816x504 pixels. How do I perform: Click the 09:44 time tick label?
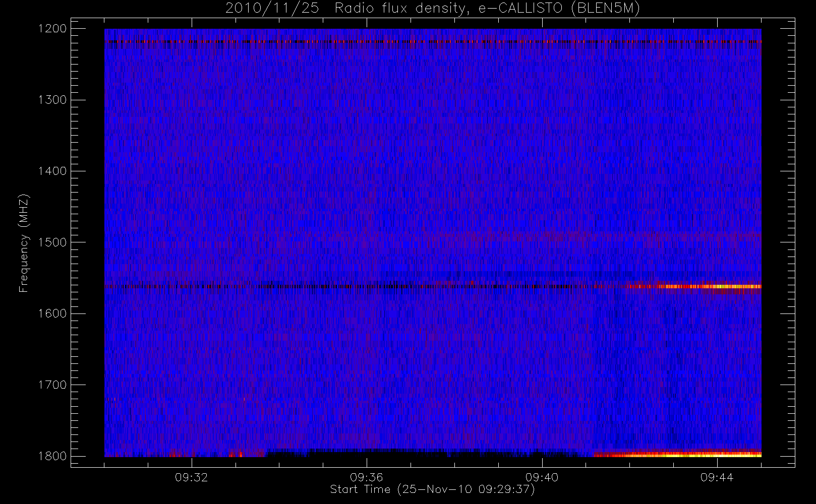[717, 477]
